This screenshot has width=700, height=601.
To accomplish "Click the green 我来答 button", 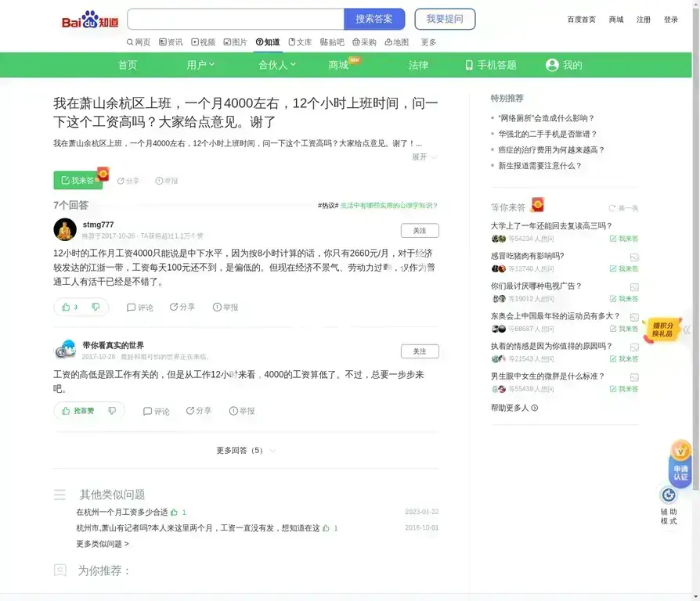I will point(78,181).
